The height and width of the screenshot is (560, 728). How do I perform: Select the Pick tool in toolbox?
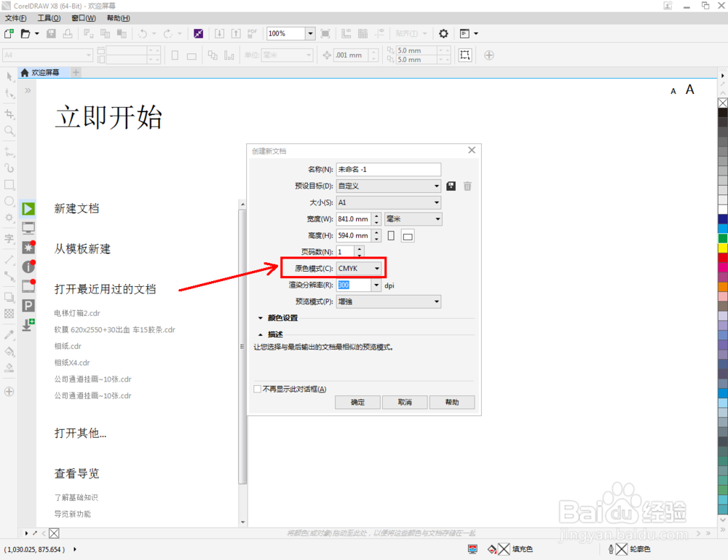pyautogui.click(x=9, y=76)
